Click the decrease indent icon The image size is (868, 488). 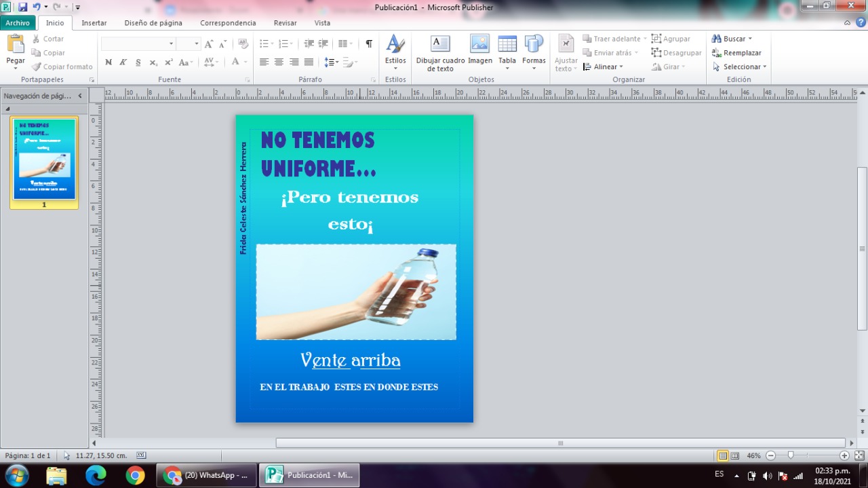309,43
